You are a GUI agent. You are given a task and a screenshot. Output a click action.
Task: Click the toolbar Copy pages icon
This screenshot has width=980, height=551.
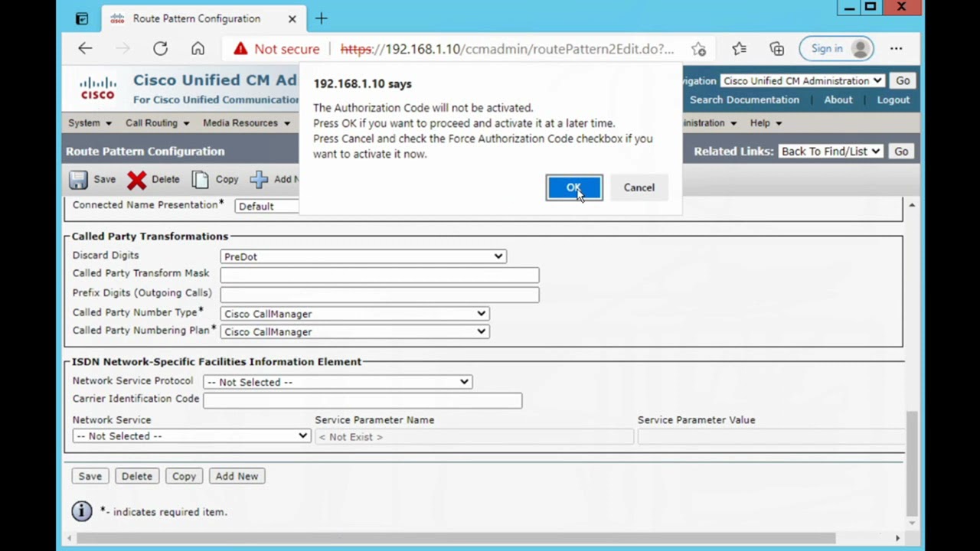(x=201, y=180)
